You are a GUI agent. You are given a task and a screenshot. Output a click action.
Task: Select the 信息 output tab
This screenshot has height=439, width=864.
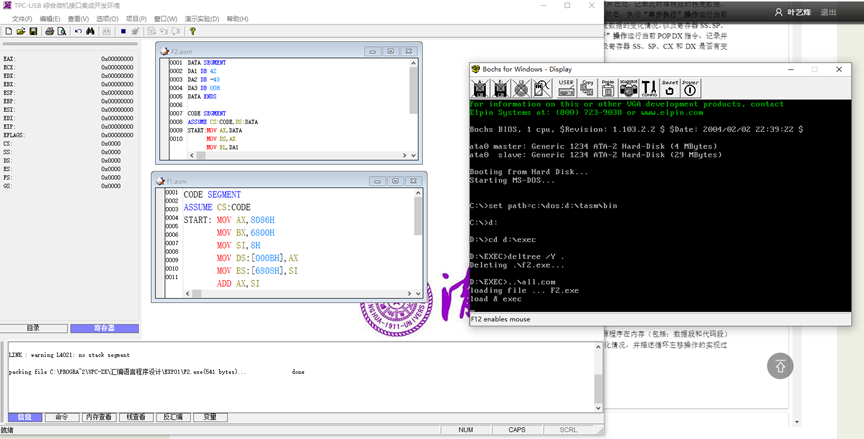tap(25, 418)
